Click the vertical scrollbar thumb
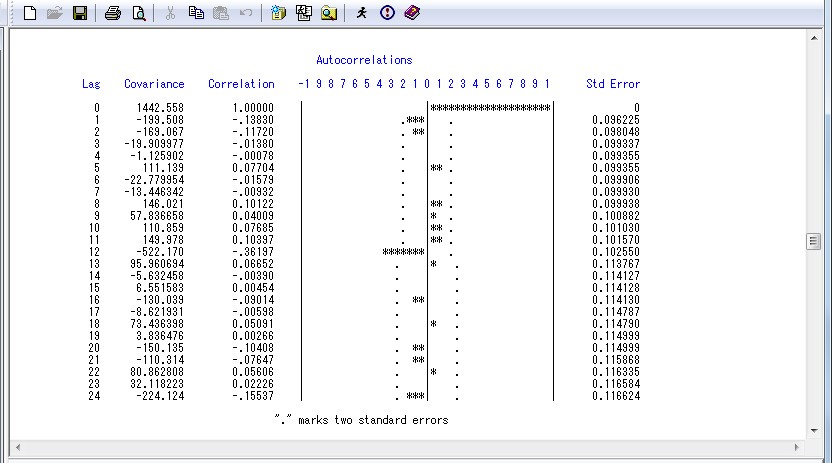Image resolution: width=832 pixels, height=463 pixels. (x=813, y=241)
